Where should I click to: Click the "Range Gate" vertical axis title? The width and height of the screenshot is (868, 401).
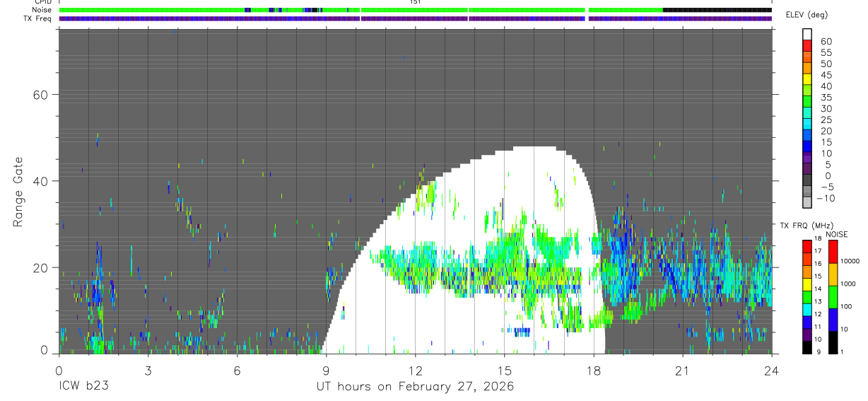[18, 192]
